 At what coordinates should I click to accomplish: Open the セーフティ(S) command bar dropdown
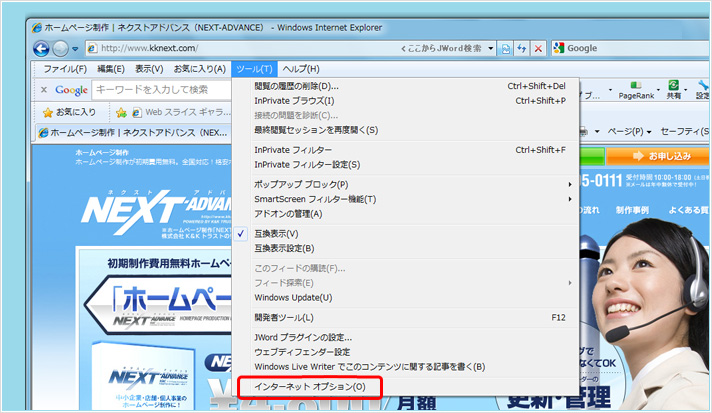pyautogui.click(x=684, y=132)
